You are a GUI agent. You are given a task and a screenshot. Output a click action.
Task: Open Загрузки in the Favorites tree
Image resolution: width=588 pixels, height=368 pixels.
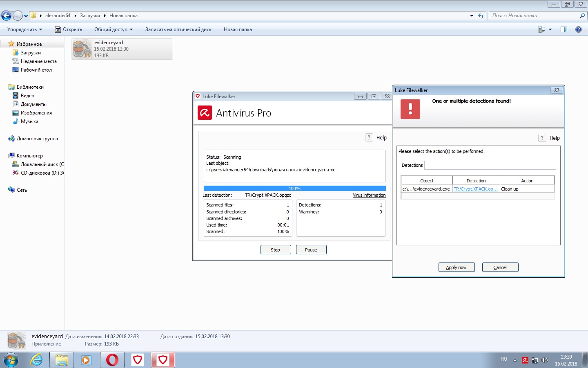31,53
